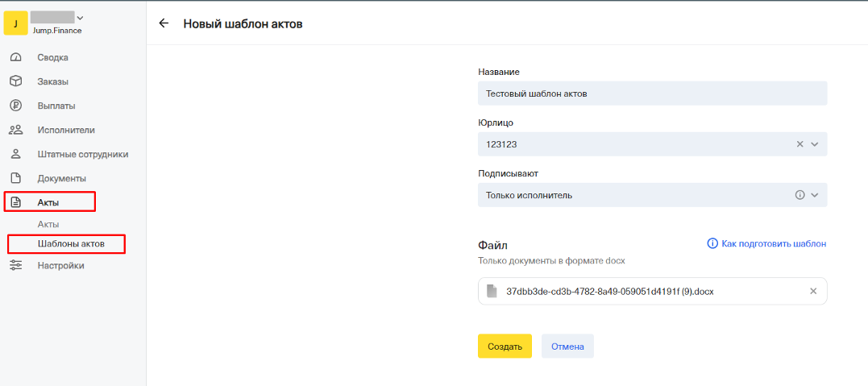This screenshot has height=386, width=868.
Task: Open the Как подготовить шаблон link
Action: pos(774,243)
